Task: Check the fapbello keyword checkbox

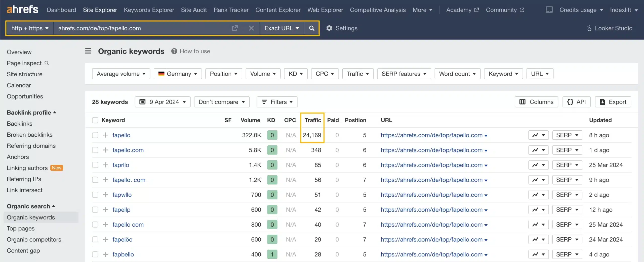Action: tap(95, 254)
